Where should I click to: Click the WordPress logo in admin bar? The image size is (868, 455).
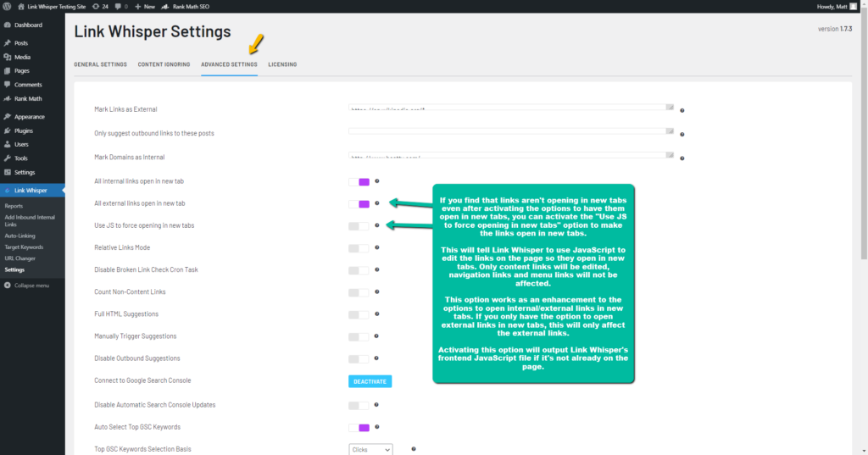click(7, 7)
